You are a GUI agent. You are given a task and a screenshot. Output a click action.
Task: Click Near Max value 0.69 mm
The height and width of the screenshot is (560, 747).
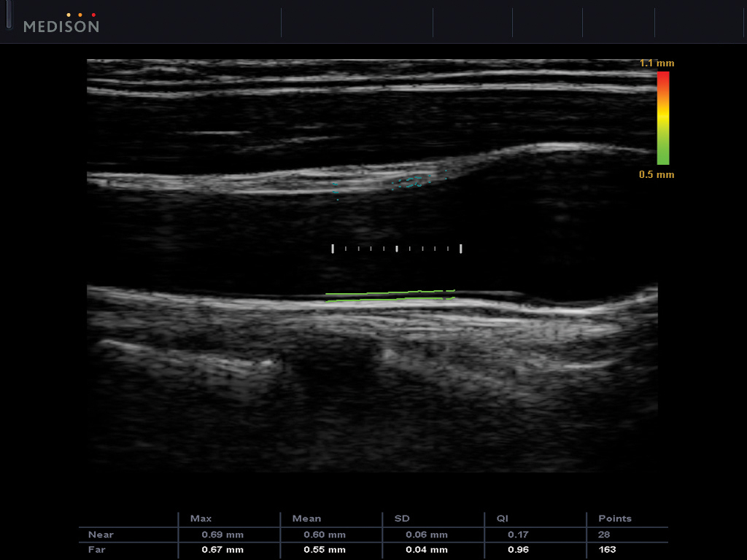coord(222,534)
